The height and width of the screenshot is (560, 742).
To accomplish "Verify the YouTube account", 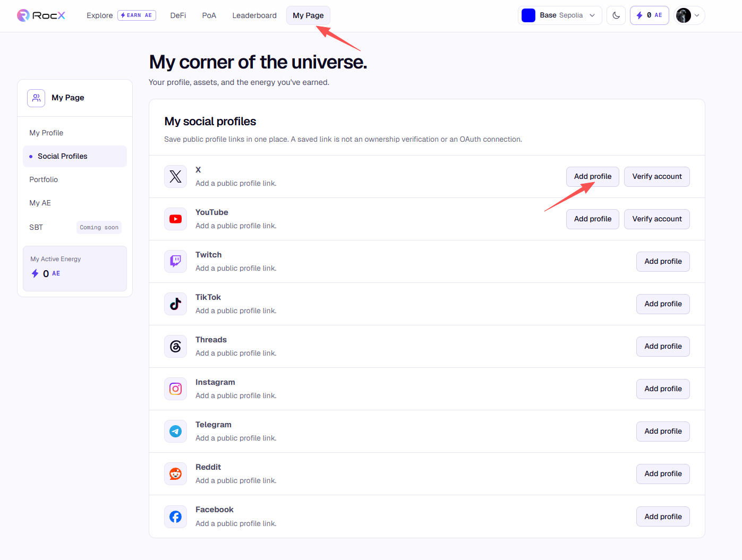I will 657,219.
